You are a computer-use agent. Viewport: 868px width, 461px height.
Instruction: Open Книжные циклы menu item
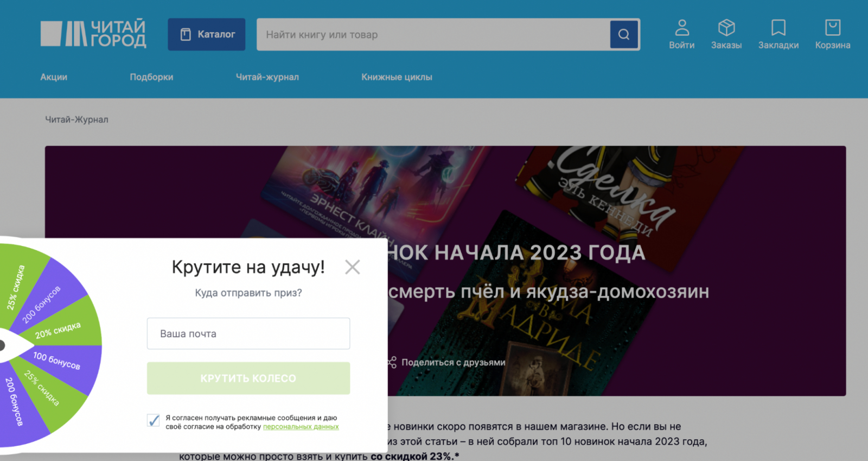pos(397,77)
